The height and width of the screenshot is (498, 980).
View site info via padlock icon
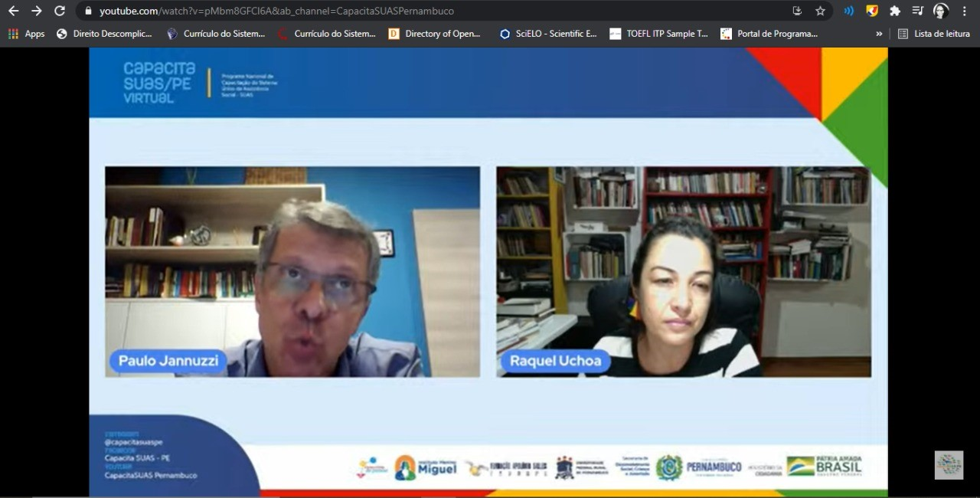pyautogui.click(x=88, y=11)
